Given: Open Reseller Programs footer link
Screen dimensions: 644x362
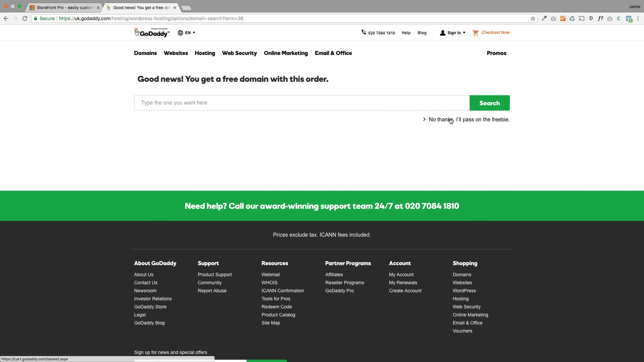Looking at the screenshot, I should click(344, 283).
